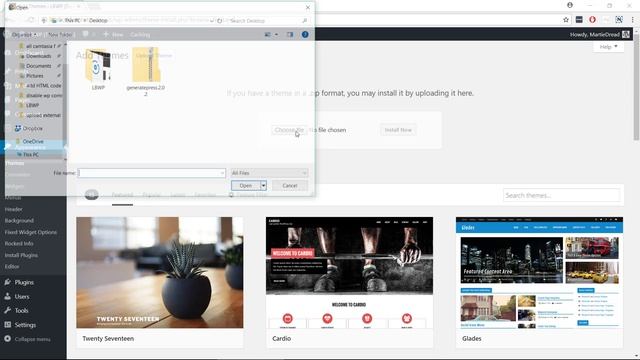Select OneDrive in the navigation tree
The height and width of the screenshot is (360, 640).
pos(33,141)
